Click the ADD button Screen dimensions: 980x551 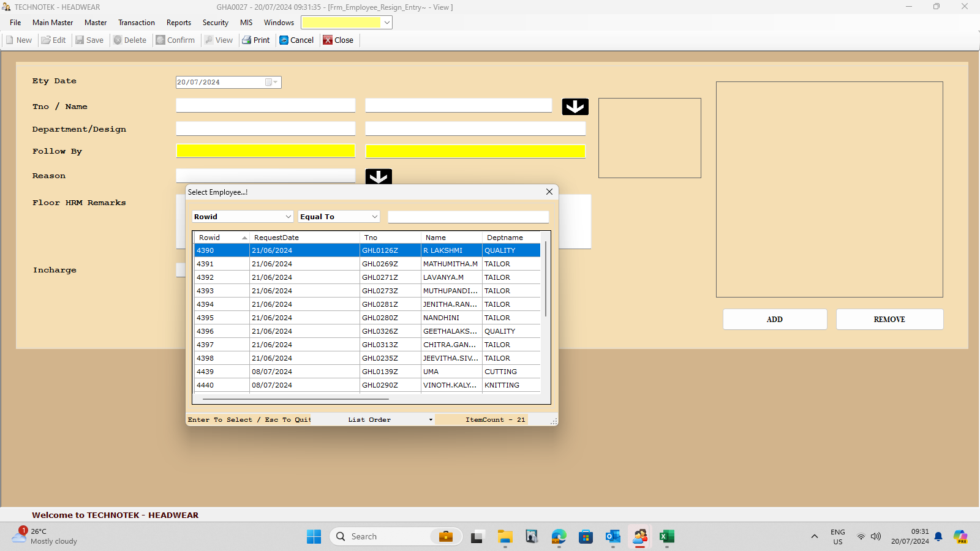coord(774,320)
